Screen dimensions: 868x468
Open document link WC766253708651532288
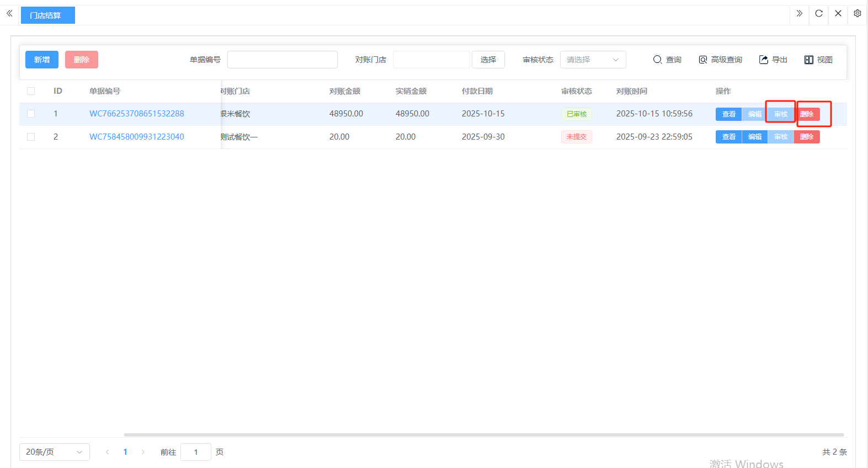137,114
